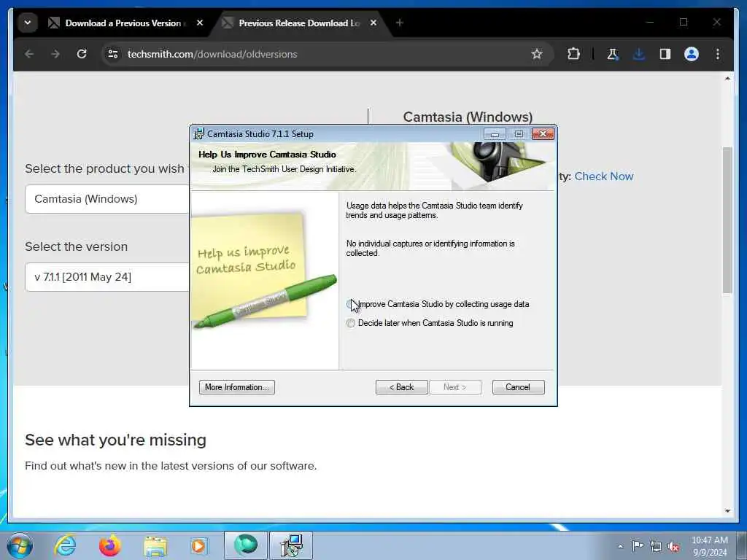Screen dimensions: 747x560
Task: Close the Previous Release Download tab
Action: [373, 23]
